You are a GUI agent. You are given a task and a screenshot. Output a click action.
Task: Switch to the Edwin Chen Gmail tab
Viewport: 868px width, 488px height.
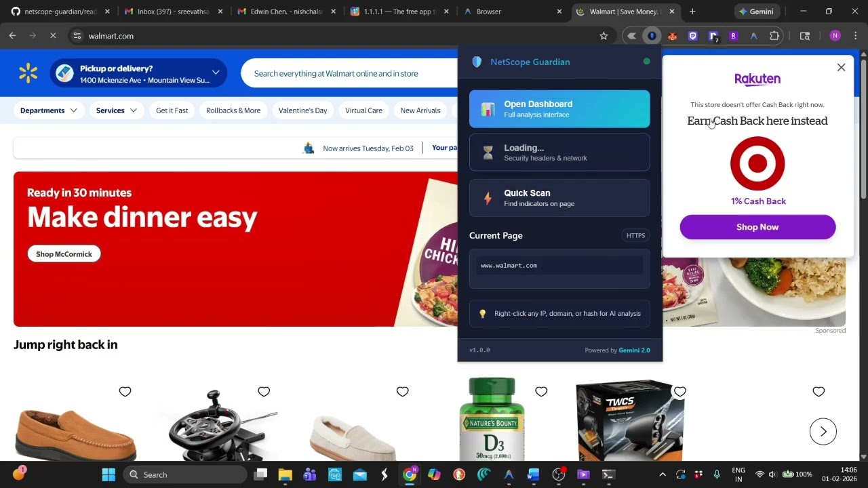pos(285,12)
